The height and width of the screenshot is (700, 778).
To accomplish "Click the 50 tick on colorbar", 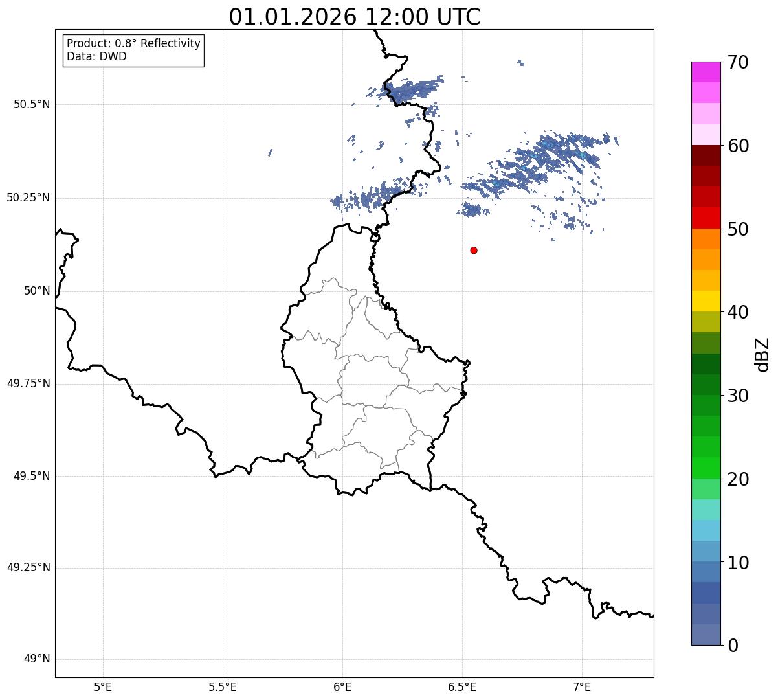I will (x=739, y=229).
